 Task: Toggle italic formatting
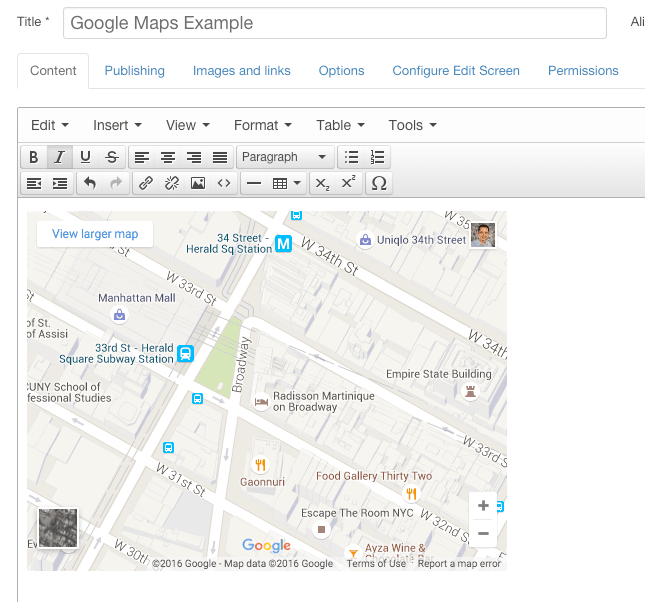click(x=60, y=157)
